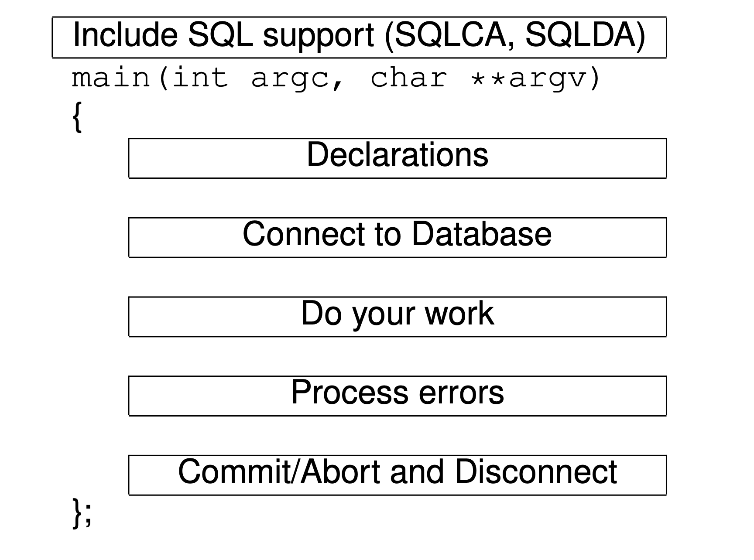Screen dimensions: 754x560
Task: Select the Connect to Database box
Action: pos(397,237)
